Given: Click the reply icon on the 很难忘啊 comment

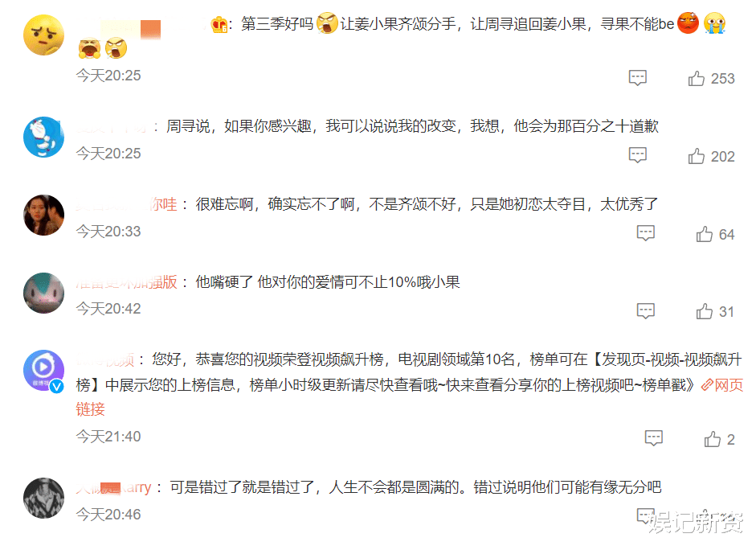Looking at the screenshot, I should (x=646, y=233).
